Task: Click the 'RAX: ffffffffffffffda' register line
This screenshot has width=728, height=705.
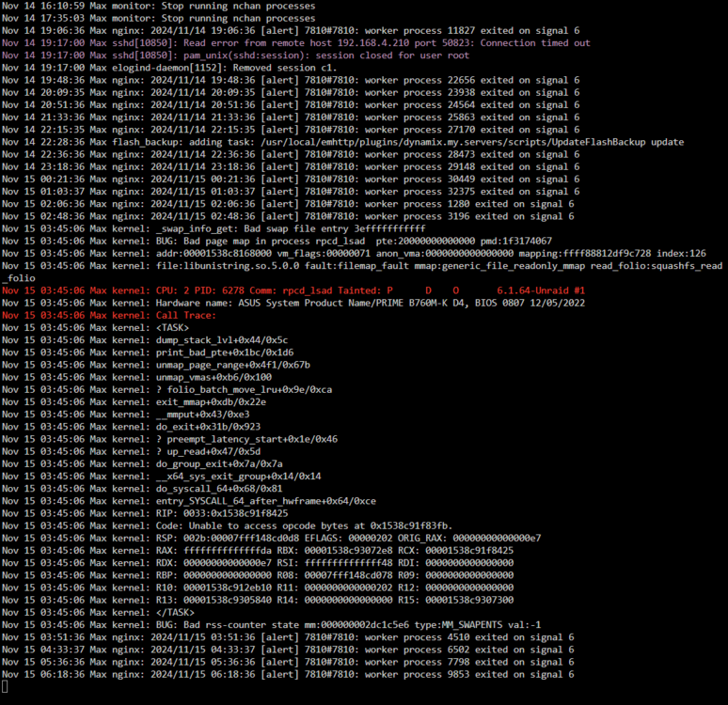Action: pos(257,551)
